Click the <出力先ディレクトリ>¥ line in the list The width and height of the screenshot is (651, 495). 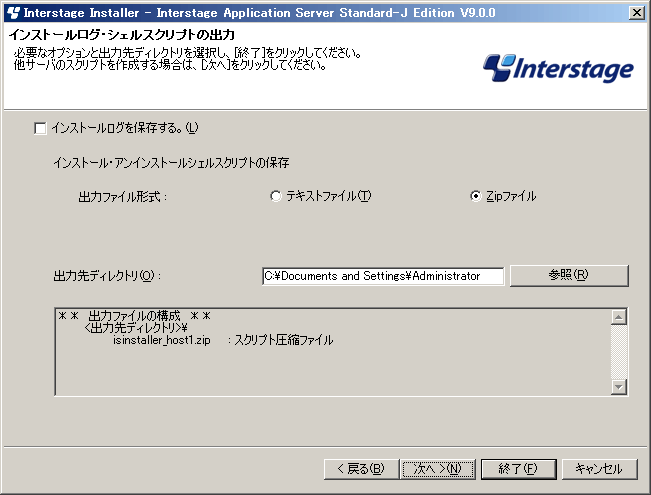135,328
